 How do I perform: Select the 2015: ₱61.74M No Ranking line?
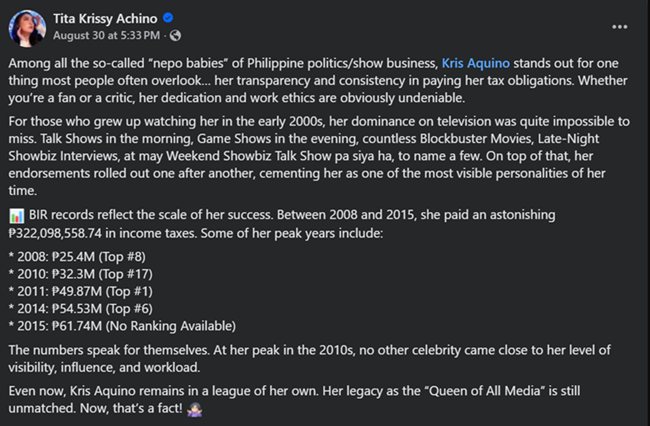point(122,326)
